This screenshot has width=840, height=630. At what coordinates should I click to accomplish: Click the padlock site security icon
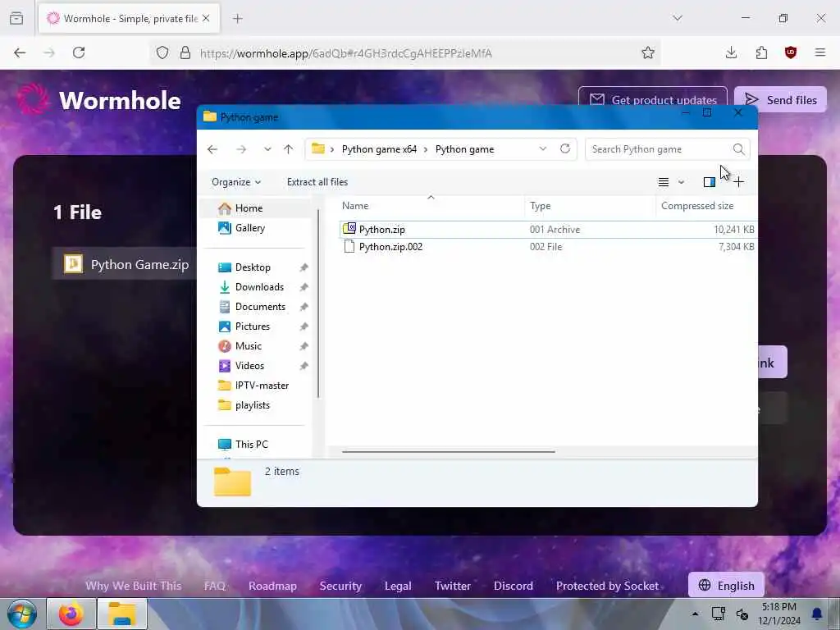pyautogui.click(x=185, y=52)
